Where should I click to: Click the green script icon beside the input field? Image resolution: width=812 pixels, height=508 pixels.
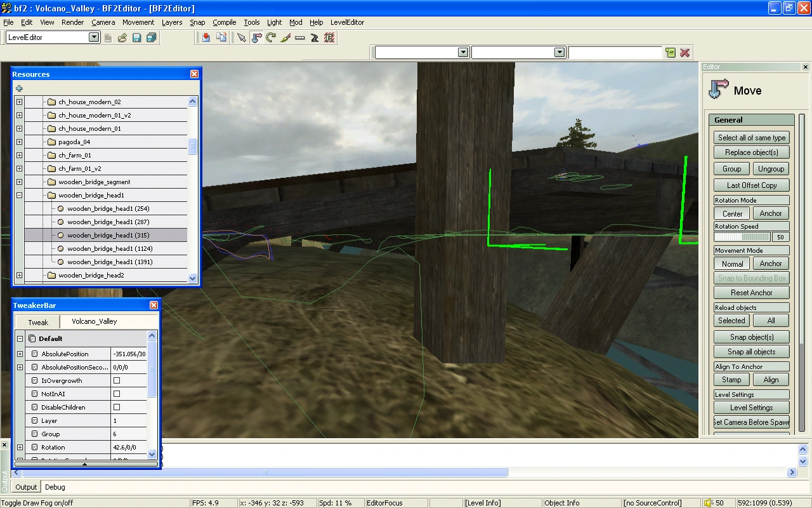tap(671, 53)
